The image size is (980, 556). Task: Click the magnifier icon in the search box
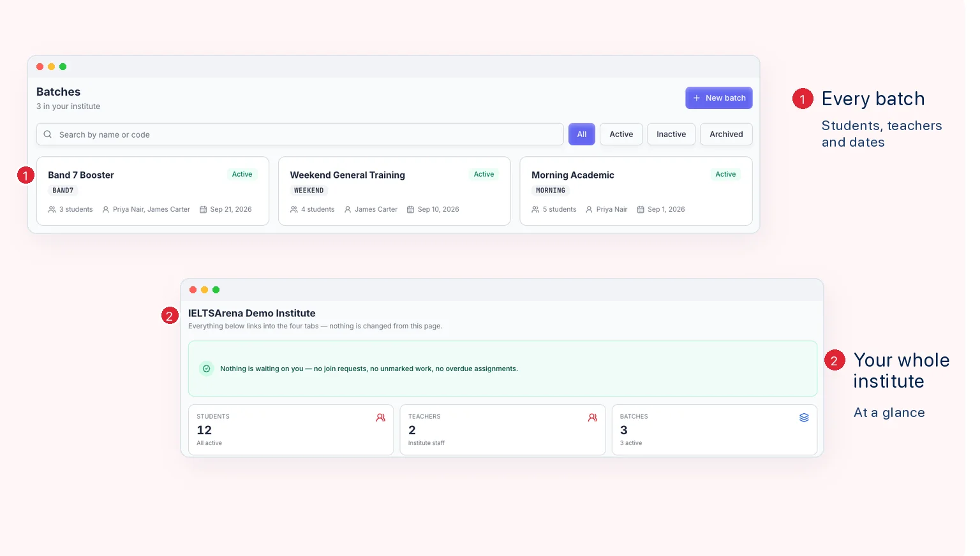[48, 135]
